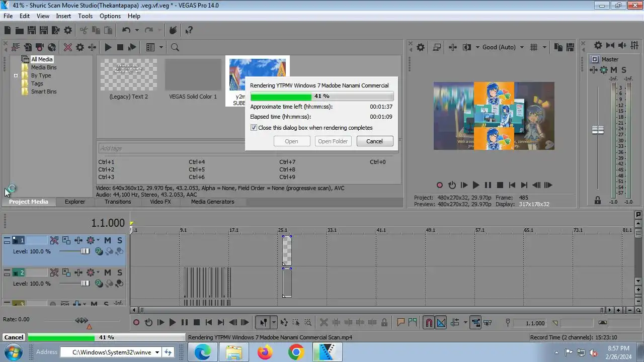Open the Options menu
Screen dimensions: 644x362
coord(110,16)
